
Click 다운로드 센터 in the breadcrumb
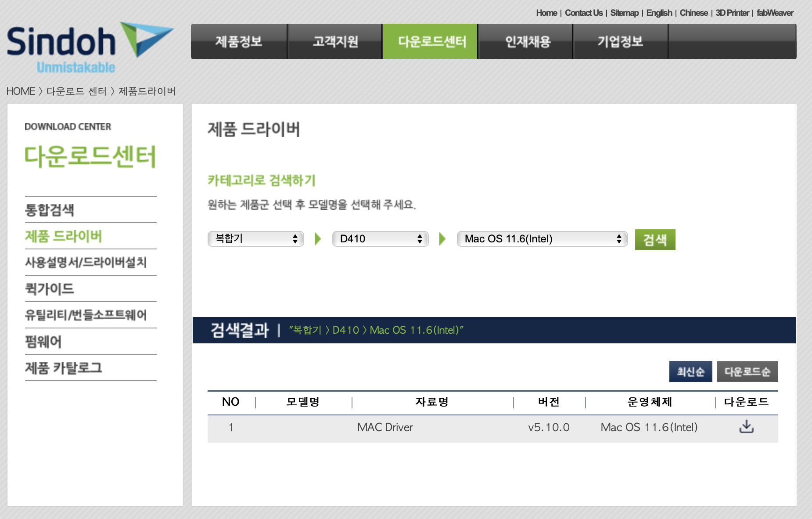coord(76,91)
